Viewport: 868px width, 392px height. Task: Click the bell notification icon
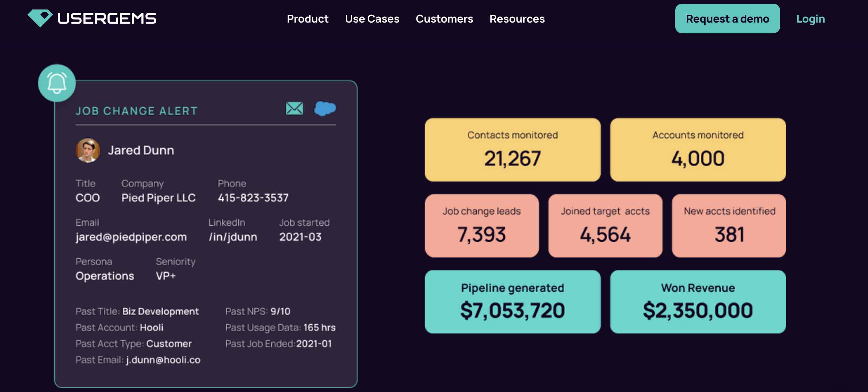57,83
